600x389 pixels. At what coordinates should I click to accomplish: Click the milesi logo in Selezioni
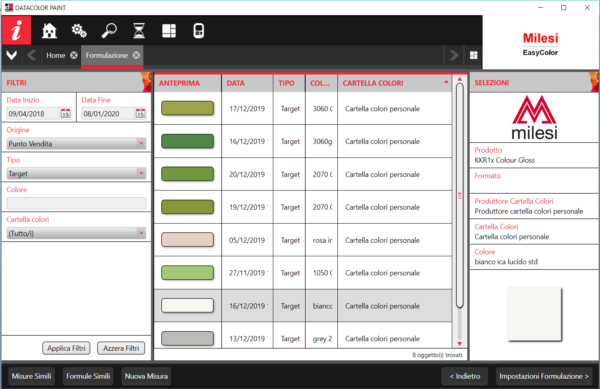tap(535, 117)
